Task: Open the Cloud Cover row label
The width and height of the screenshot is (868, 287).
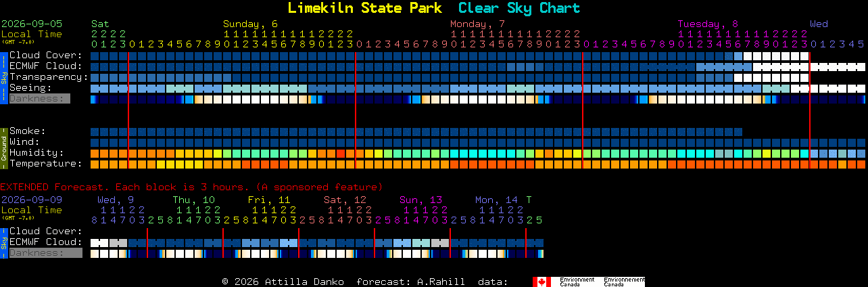Action: tap(45, 56)
